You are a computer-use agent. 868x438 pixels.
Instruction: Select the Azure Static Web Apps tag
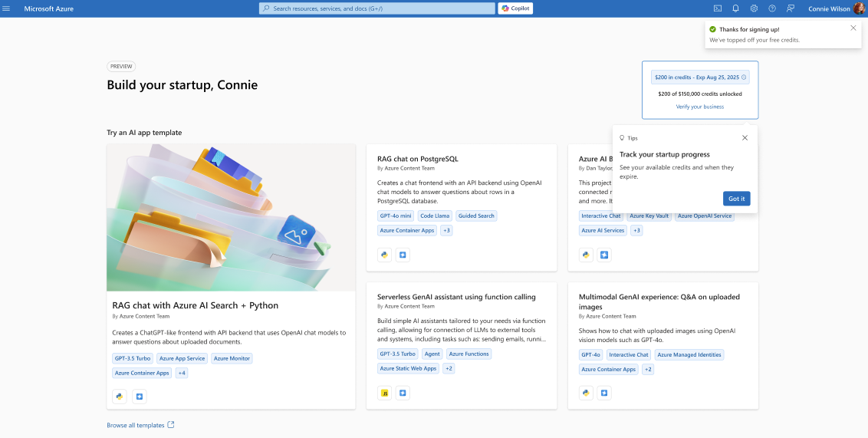407,368
